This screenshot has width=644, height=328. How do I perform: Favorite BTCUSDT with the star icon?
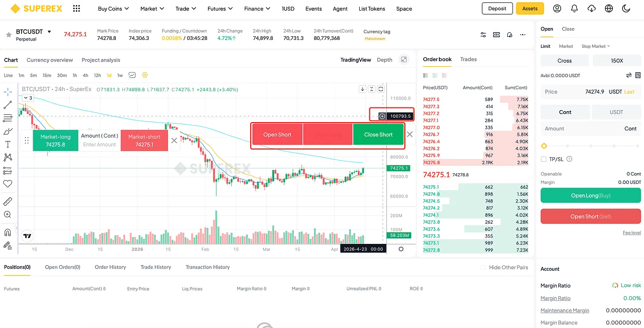point(8,35)
